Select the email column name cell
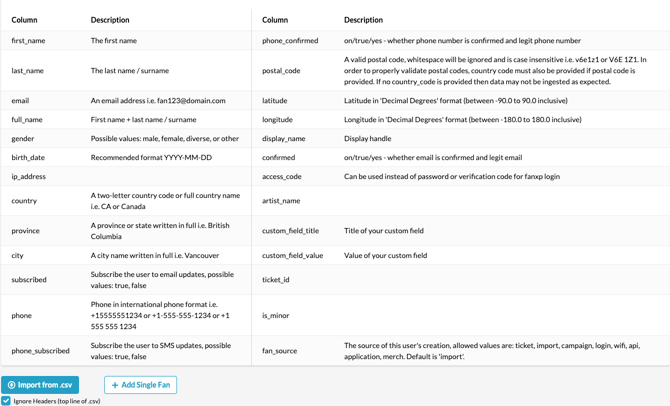The width and height of the screenshot is (670, 406). [x=20, y=101]
